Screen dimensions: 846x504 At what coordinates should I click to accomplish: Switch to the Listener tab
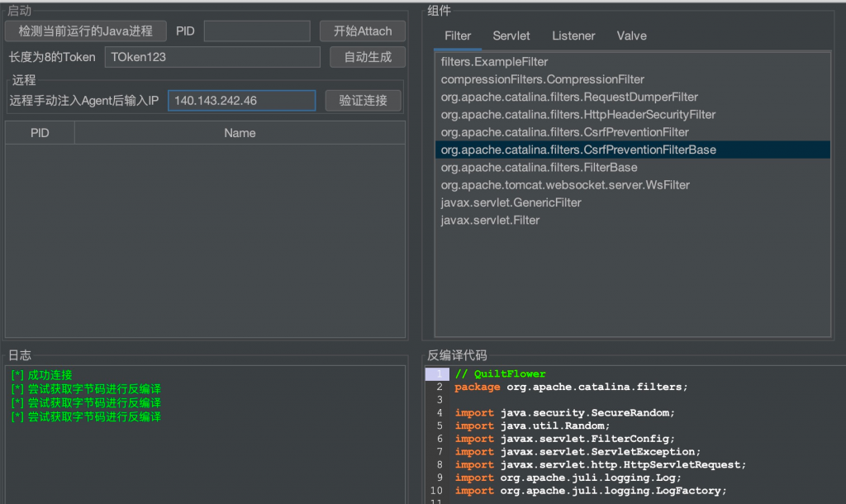pyautogui.click(x=573, y=36)
